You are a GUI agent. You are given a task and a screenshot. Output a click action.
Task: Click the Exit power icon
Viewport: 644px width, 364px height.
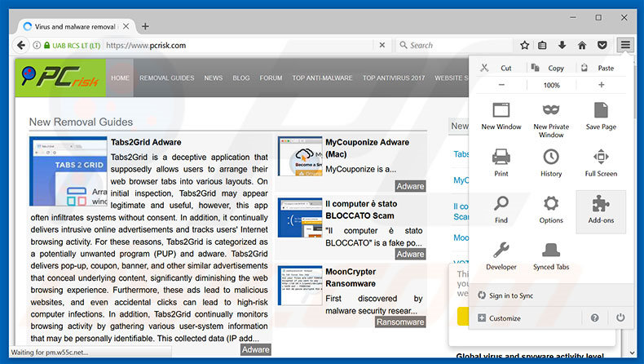tap(620, 317)
